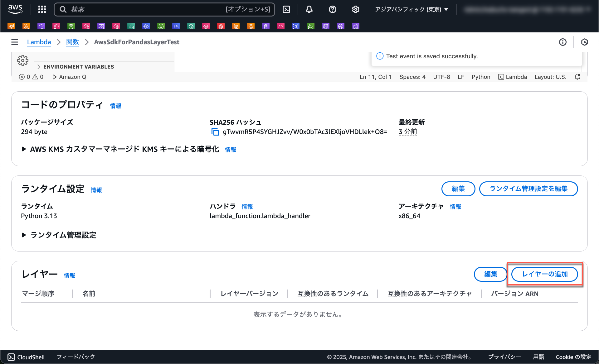Copy the SHA256 hash value

tap(215, 132)
